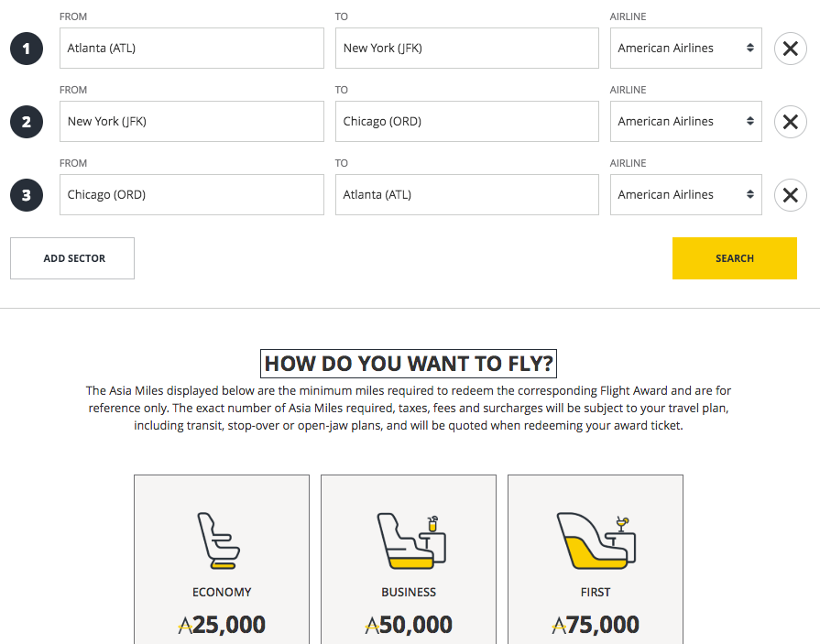Remove sector 2 with its X button
820x644 pixels.
[790, 122]
